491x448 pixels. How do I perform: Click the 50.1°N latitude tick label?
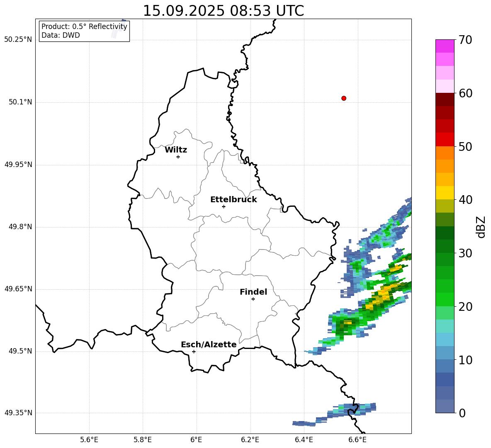20,102
